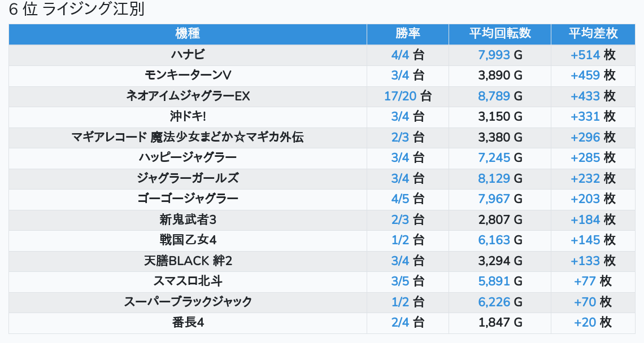Sort by the 平均差枚 column header
This screenshot has width=644, height=343.
(593, 34)
